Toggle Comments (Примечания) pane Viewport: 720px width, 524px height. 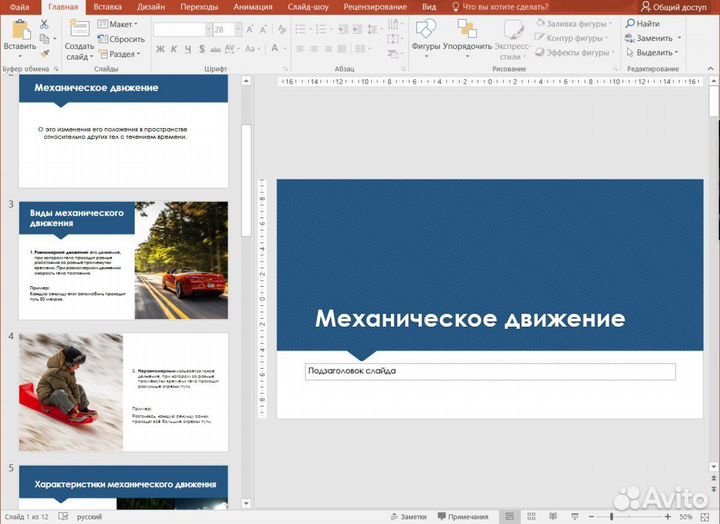pos(463,517)
